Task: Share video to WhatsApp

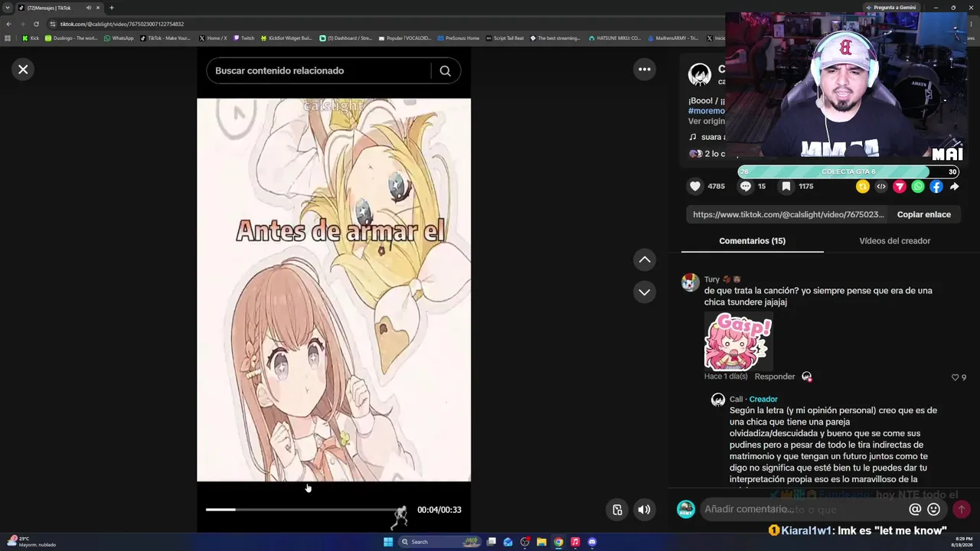Action: coord(918,187)
